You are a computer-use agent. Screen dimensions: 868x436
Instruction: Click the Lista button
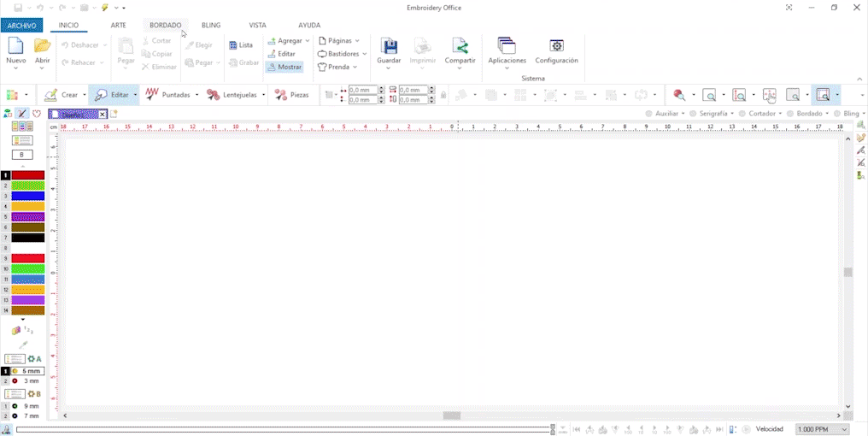click(241, 44)
